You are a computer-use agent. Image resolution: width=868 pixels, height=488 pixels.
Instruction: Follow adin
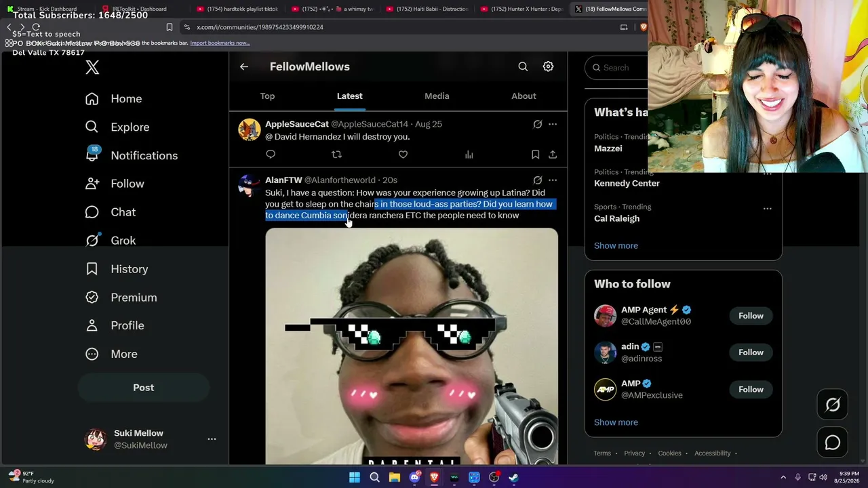[x=751, y=352]
